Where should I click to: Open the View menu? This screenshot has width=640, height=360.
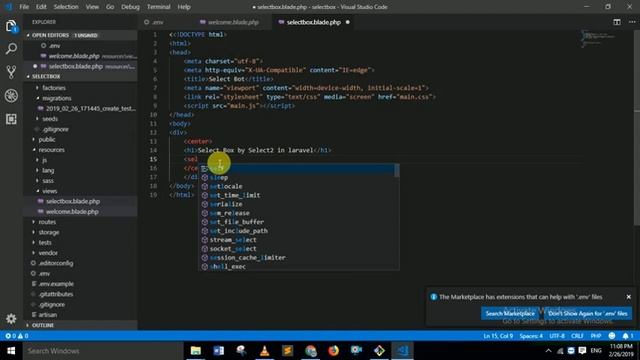point(92,7)
